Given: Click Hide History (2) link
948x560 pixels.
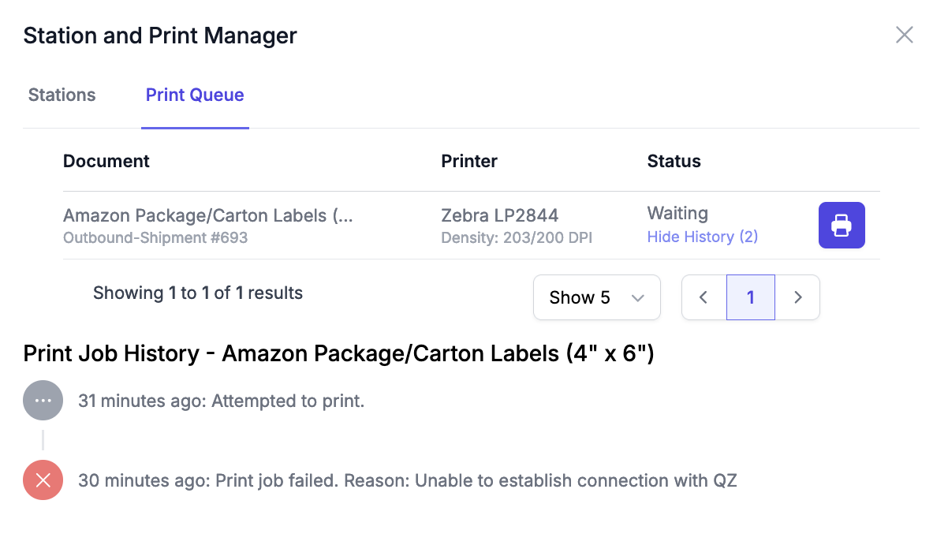Looking at the screenshot, I should coord(703,237).
